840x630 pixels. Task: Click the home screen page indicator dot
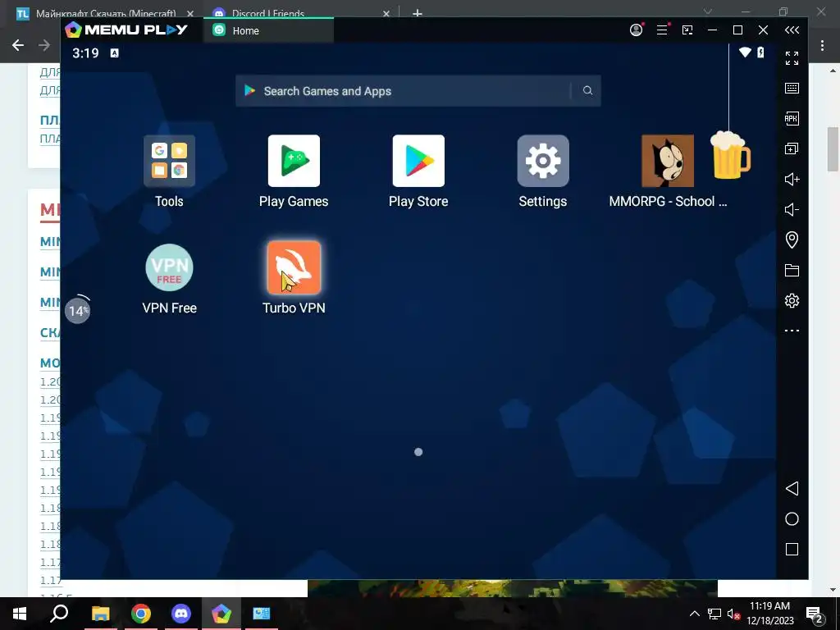click(418, 452)
